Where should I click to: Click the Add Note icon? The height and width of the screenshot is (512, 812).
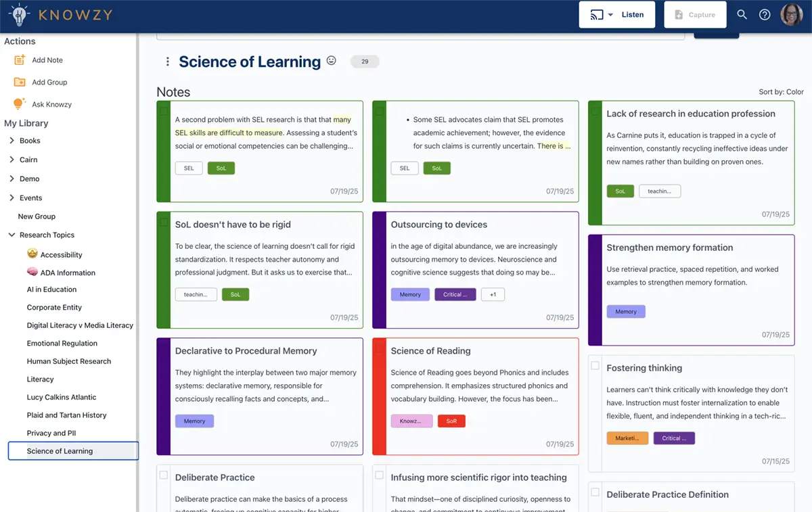[20, 60]
